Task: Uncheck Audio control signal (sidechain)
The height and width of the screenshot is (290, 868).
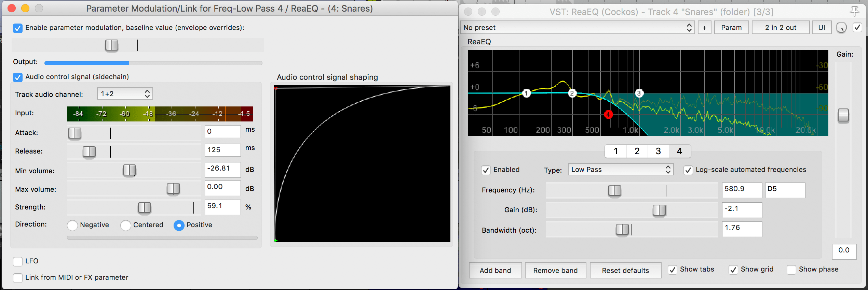Action: pyautogui.click(x=18, y=77)
